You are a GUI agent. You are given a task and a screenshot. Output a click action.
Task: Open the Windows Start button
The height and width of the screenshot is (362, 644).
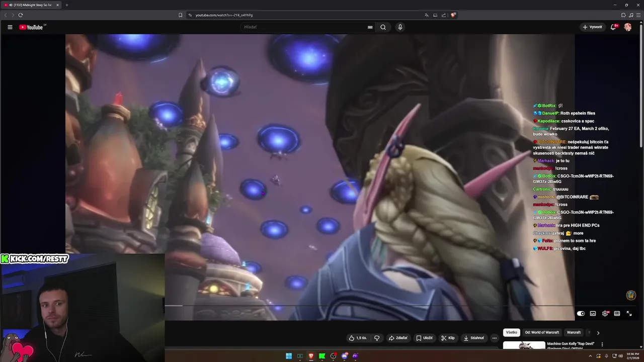pos(289,356)
